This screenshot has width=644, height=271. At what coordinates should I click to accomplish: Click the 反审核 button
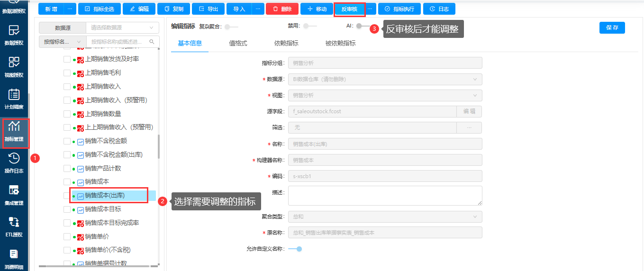[x=349, y=9]
